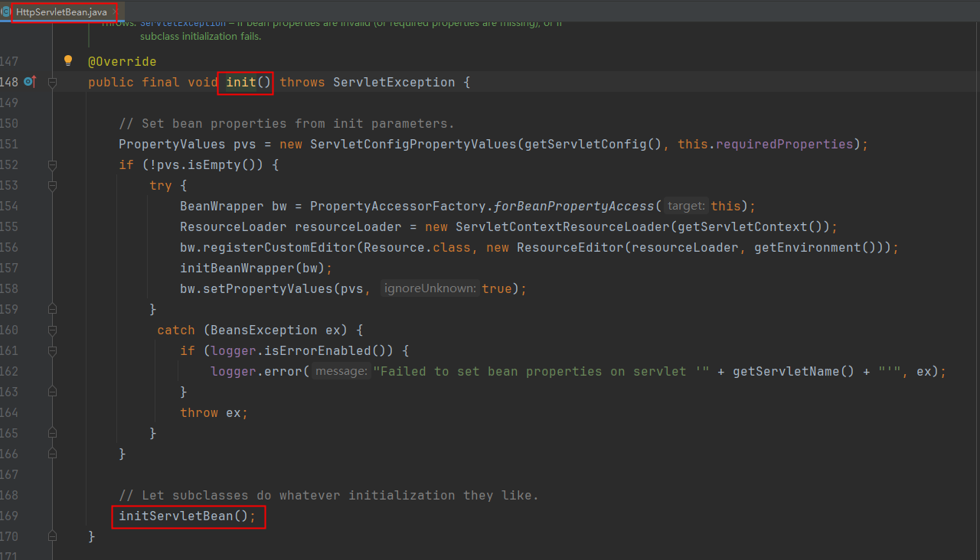
Task: Click ServletException in the method signature
Action: click(x=394, y=82)
